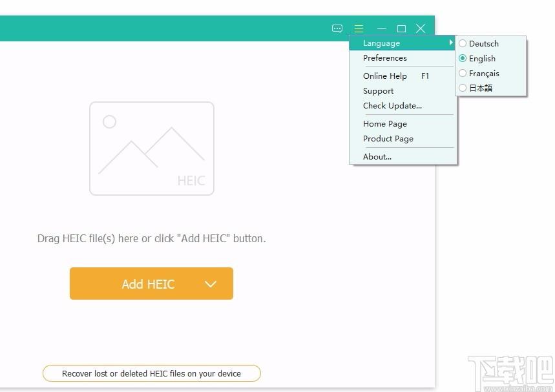Maximize the HEIC converter window
Image resolution: width=555 pixels, height=392 pixels.
[401, 28]
